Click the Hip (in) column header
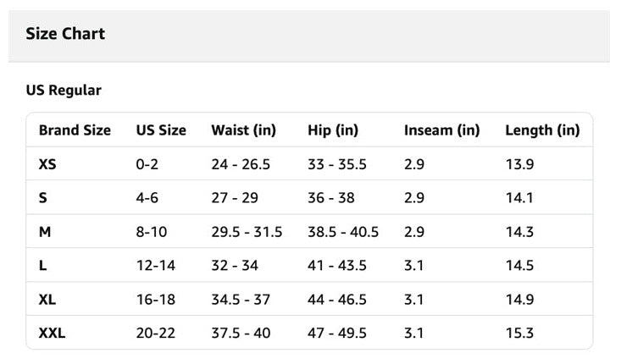The height and width of the screenshot is (364, 621). coord(333,130)
